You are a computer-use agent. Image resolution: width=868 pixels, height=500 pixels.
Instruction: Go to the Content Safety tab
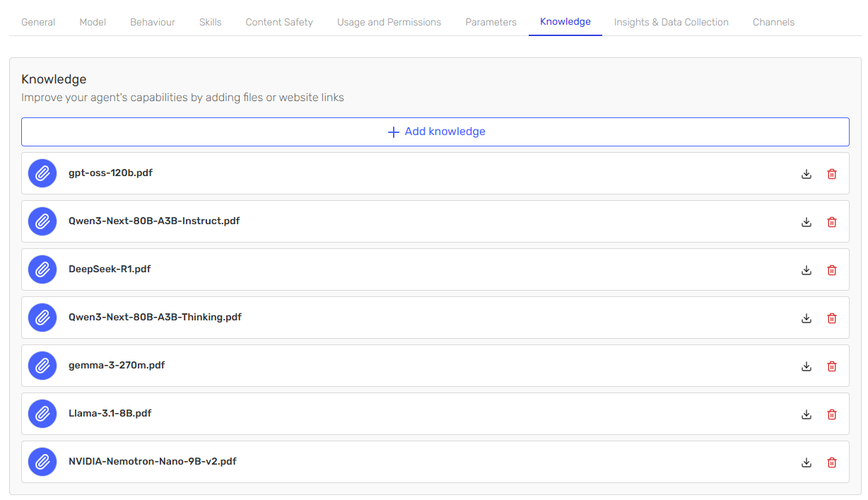click(x=279, y=22)
